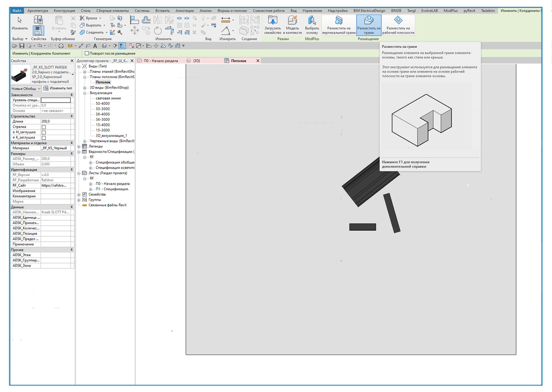The width and height of the screenshot is (552, 392).
Task: Click the aligned dimension tool in Измерить
Action: click(226, 20)
